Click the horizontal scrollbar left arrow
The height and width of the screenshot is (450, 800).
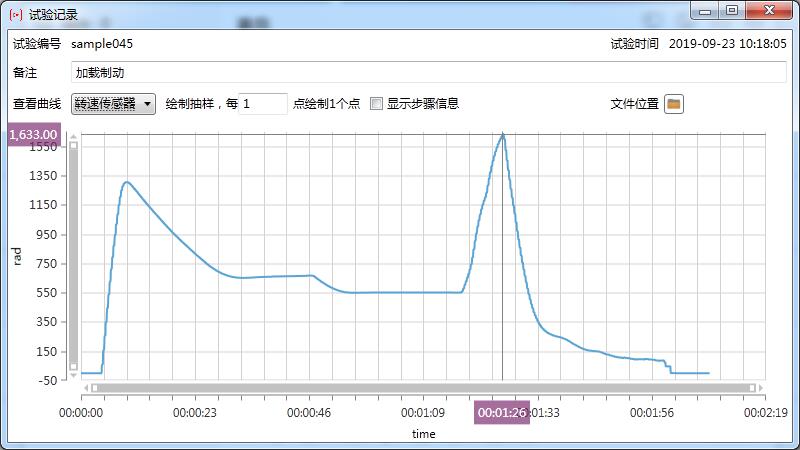click(86, 387)
